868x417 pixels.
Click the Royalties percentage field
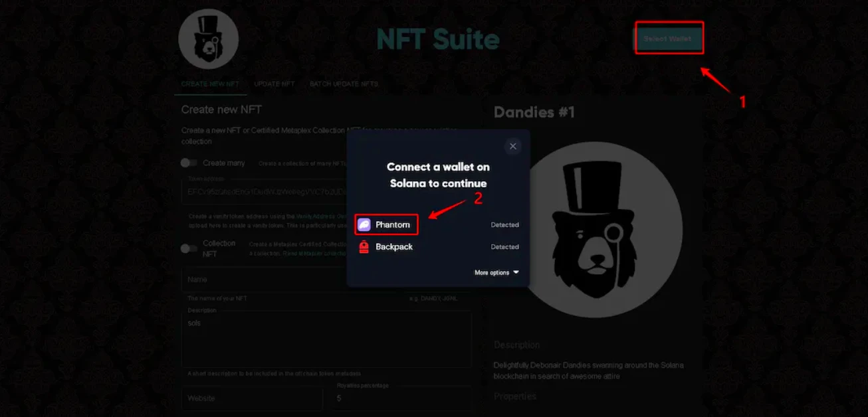click(x=401, y=398)
